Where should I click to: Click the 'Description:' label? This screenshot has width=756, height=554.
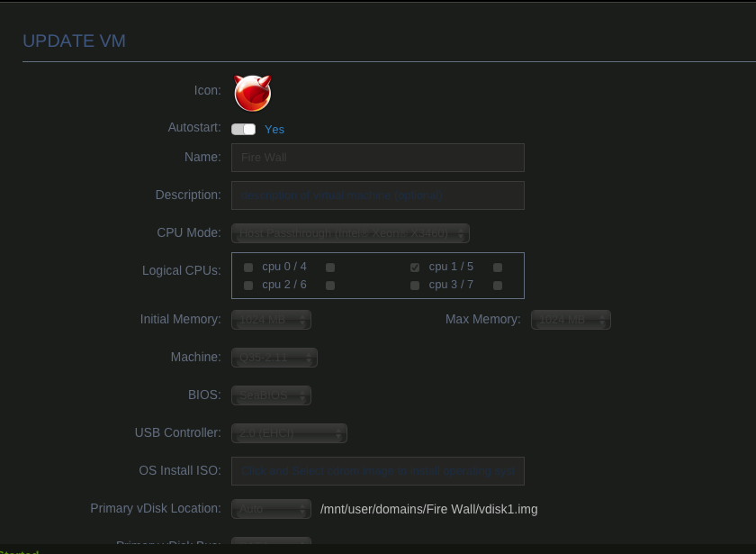[x=188, y=195]
